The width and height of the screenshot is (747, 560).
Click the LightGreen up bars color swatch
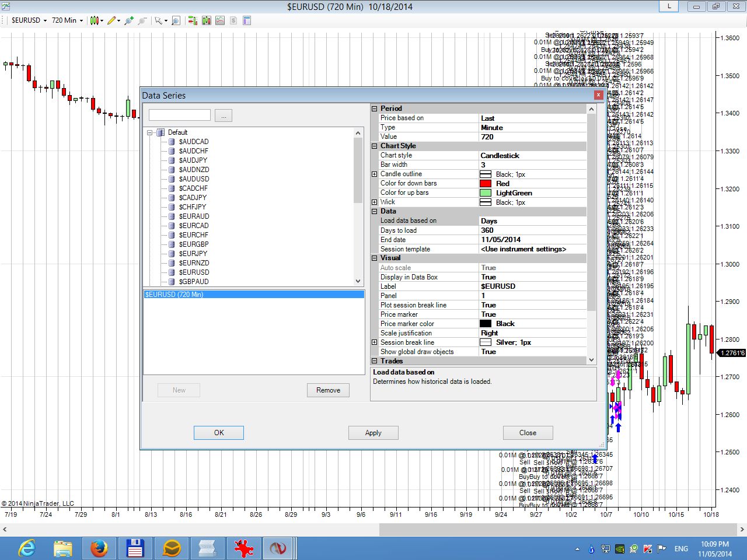pos(485,192)
